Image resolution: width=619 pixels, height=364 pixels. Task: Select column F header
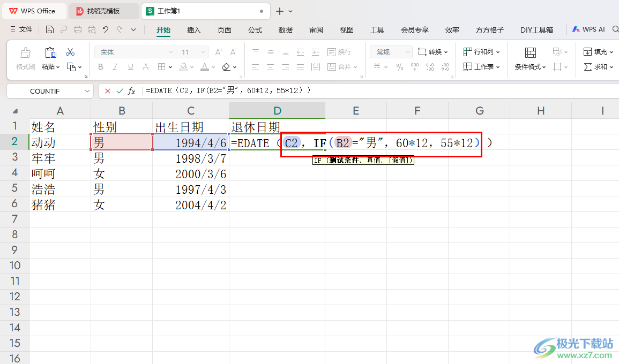pyautogui.click(x=417, y=111)
